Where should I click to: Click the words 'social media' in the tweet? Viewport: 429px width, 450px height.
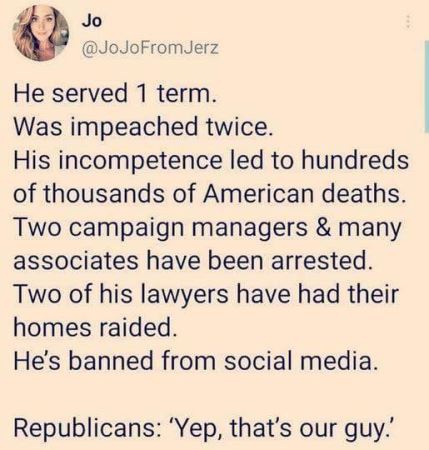tap(298, 361)
